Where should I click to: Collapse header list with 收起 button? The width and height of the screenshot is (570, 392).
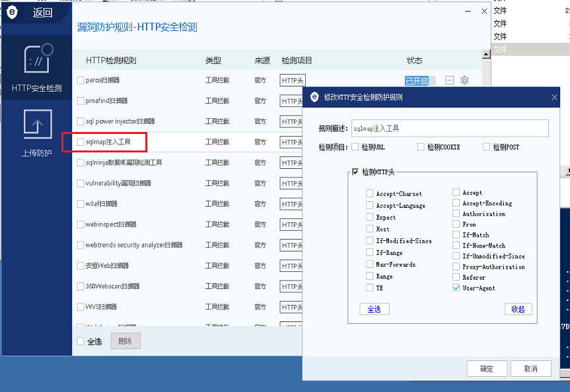tap(518, 309)
